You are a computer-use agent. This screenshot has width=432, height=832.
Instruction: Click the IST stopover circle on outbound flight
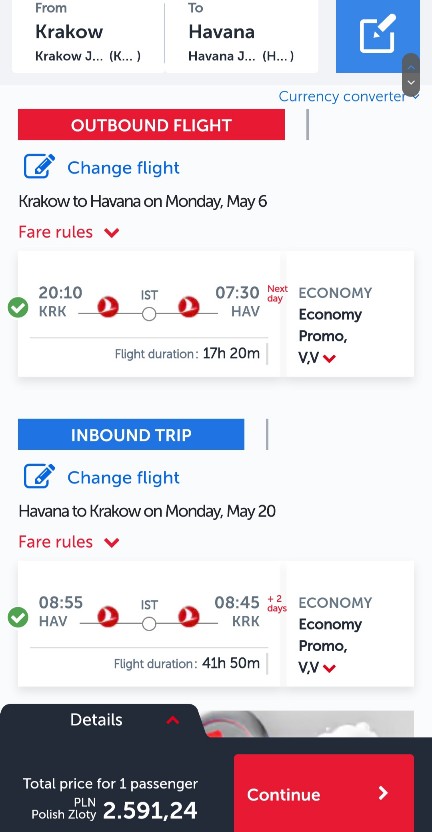tap(149, 314)
